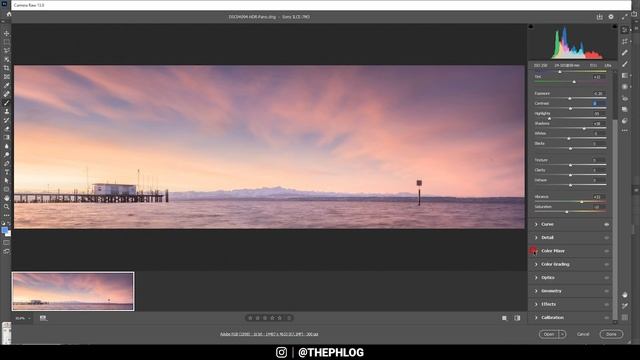Open the Camera Raw Edit panel icon
Image resolution: width=640 pixels, height=360 pixels.
[x=624, y=30]
